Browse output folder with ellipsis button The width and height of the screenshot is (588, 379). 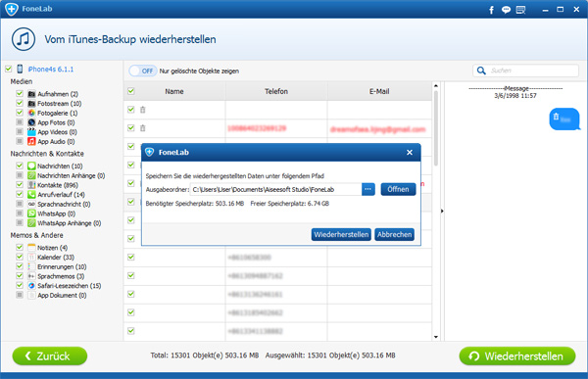368,189
